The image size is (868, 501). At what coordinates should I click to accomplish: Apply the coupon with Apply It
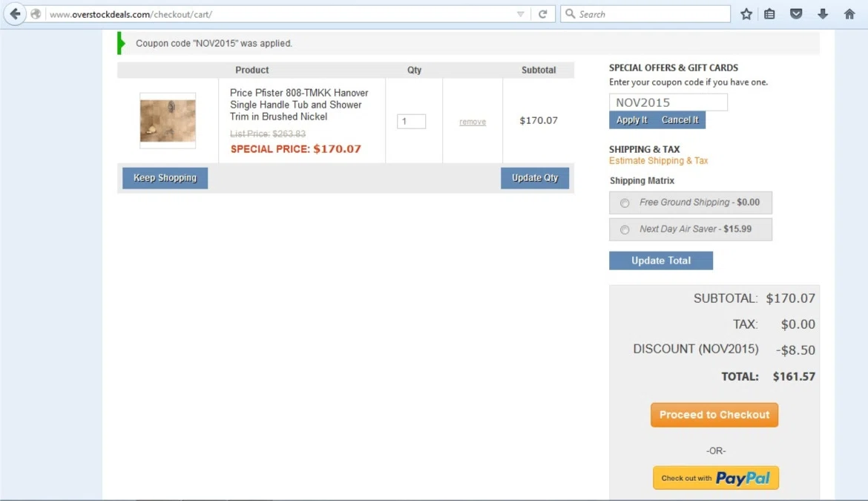coord(631,120)
